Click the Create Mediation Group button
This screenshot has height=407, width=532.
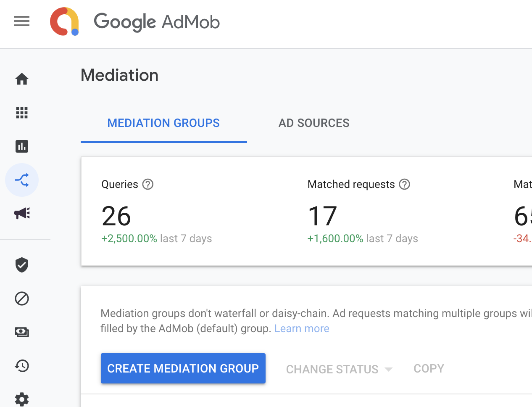point(183,369)
